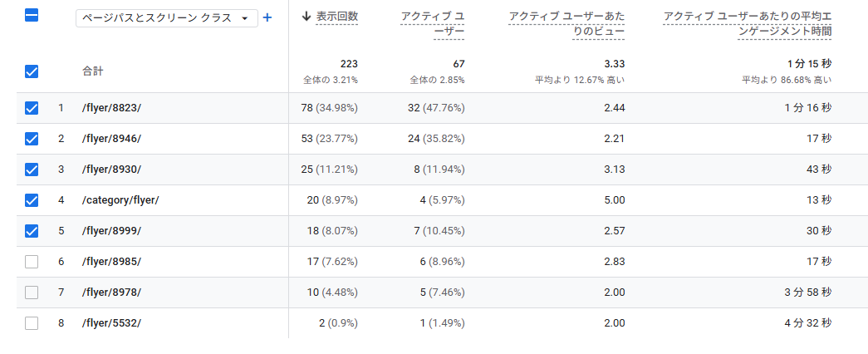Open the ページパスとスクリーン クラス dropdown

tap(166, 18)
